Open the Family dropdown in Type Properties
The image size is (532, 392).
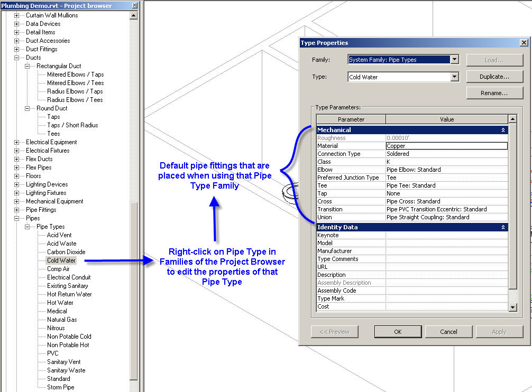[x=455, y=60]
